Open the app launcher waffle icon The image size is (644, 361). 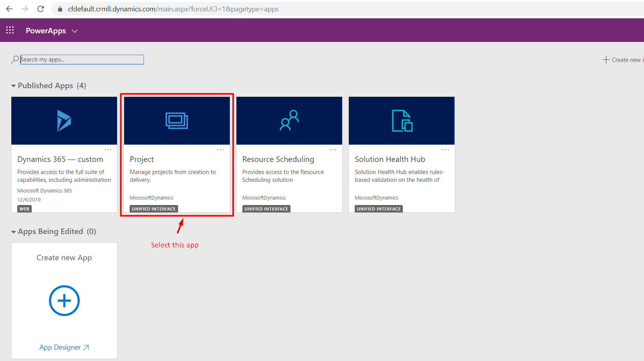coord(10,30)
